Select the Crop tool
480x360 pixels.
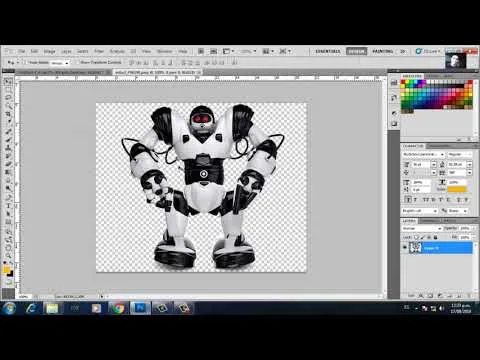pos(8,114)
